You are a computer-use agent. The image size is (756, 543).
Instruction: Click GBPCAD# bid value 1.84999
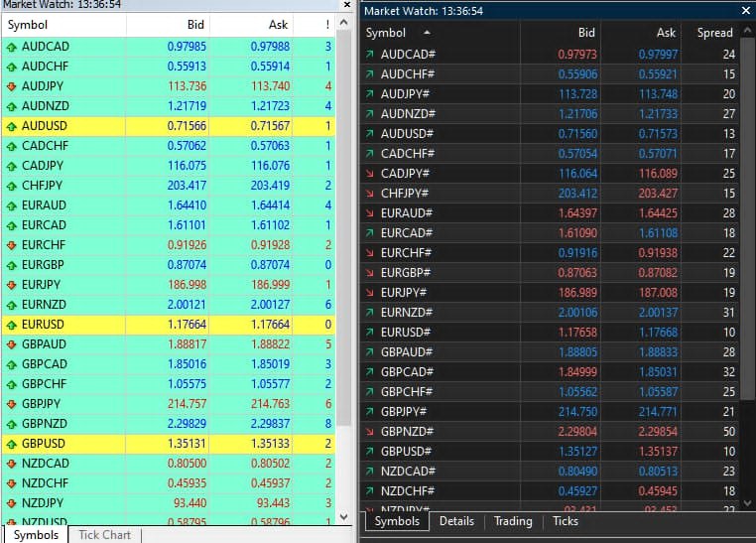coord(577,372)
